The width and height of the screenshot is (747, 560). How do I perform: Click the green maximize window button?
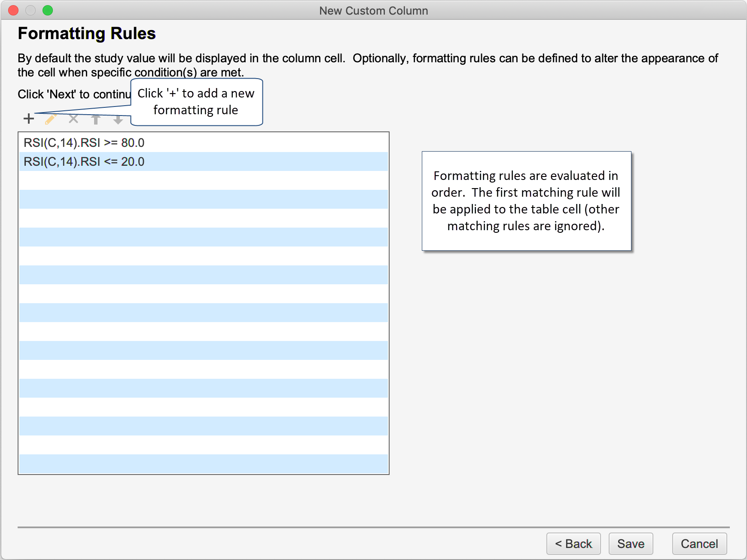[48, 10]
